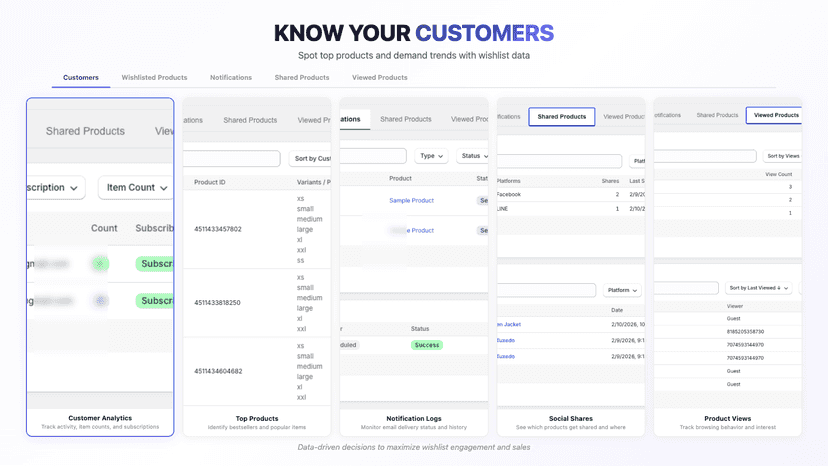Open the Sample Product link
Viewport: 828px width, 466px height.
point(411,201)
